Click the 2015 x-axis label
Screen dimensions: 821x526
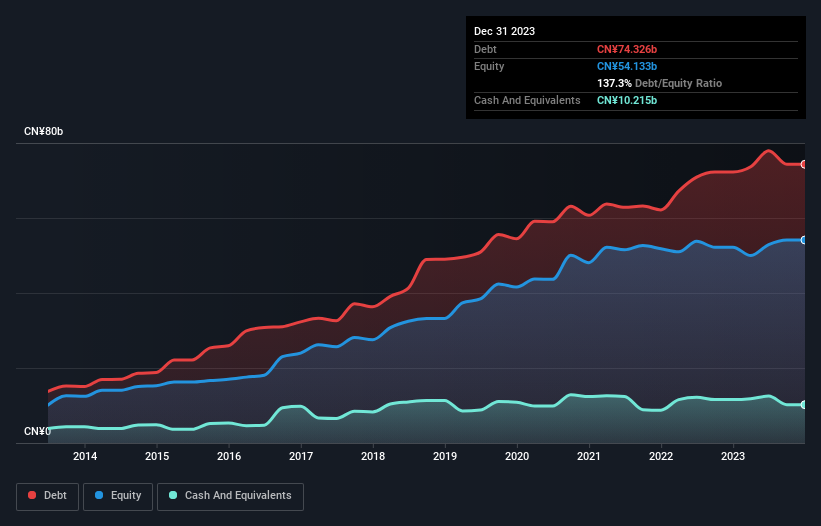tap(157, 456)
